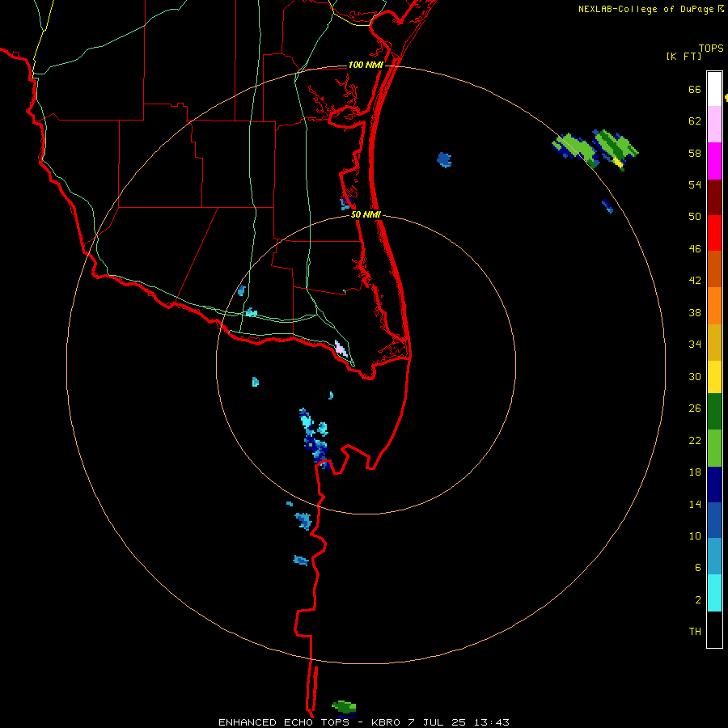The width and height of the screenshot is (728, 728).
Task: Click the TOPS legend title
Action: click(x=711, y=49)
